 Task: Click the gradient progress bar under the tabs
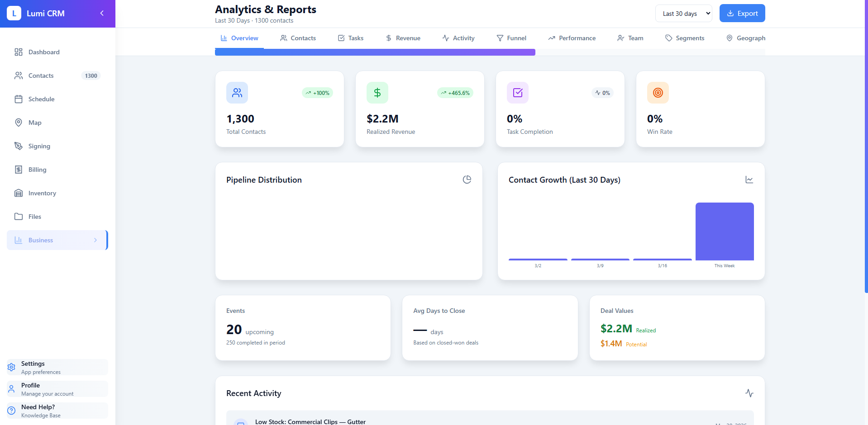[x=375, y=52]
